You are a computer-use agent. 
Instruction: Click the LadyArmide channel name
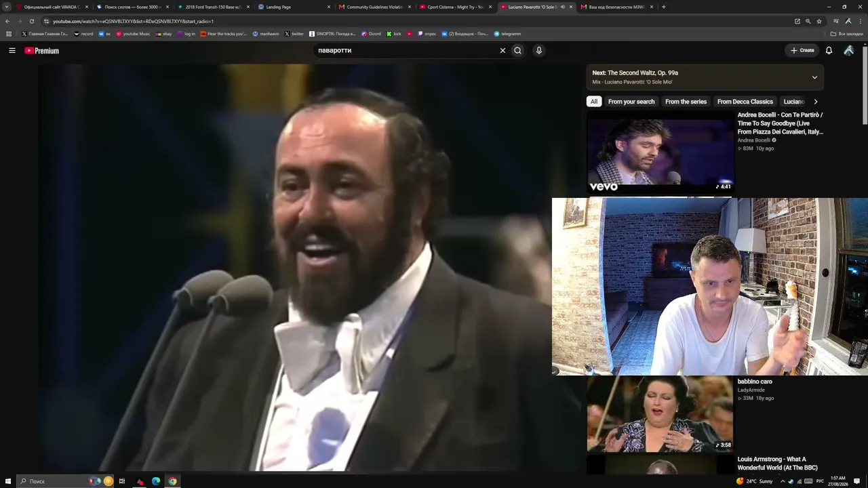pos(751,390)
